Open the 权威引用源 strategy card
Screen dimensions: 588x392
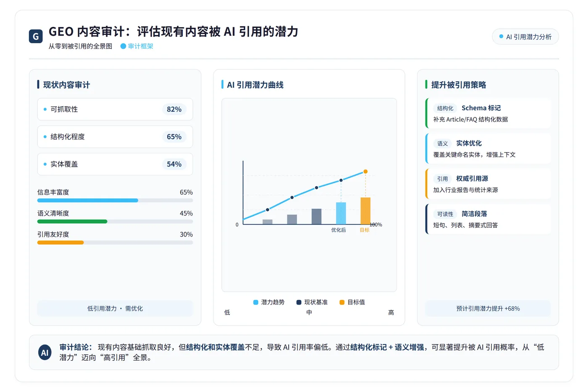point(488,184)
